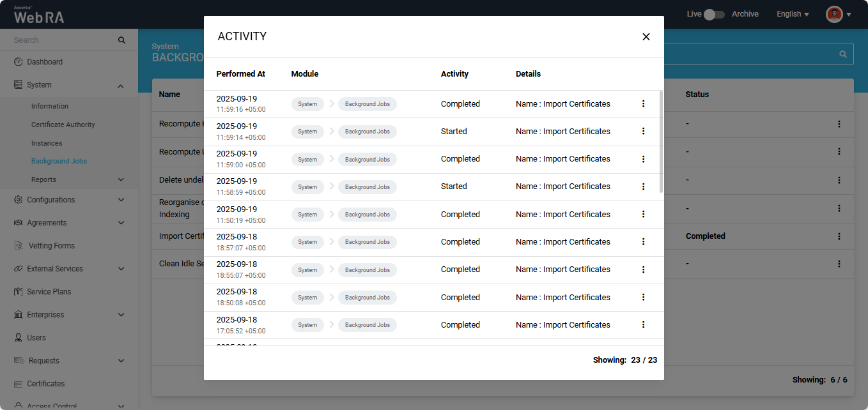Toggle the Live/Archive switch

(713, 14)
